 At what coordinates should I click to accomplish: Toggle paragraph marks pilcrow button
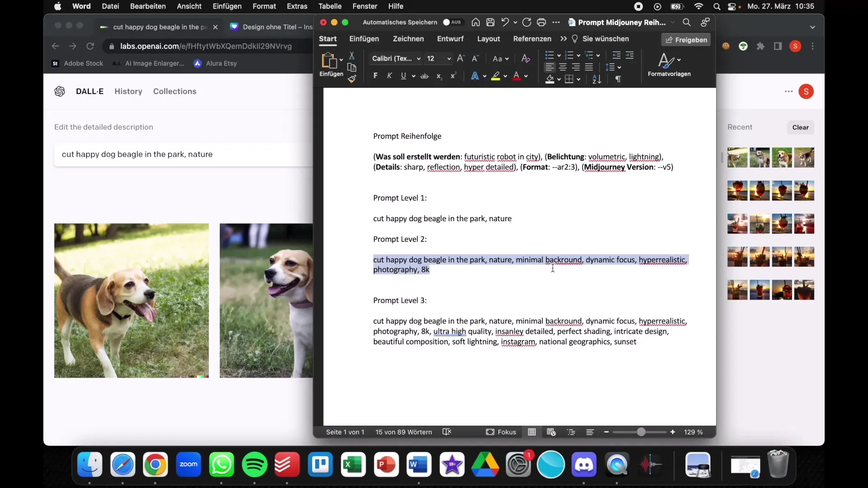click(x=618, y=80)
